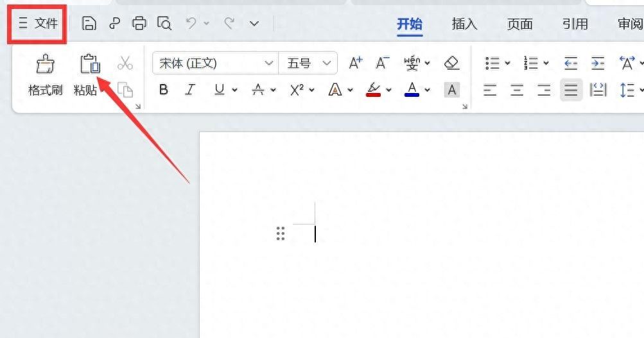Image resolution: width=644 pixels, height=338 pixels.
Task: Click the text effects A icon
Action: click(x=335, y=89)
